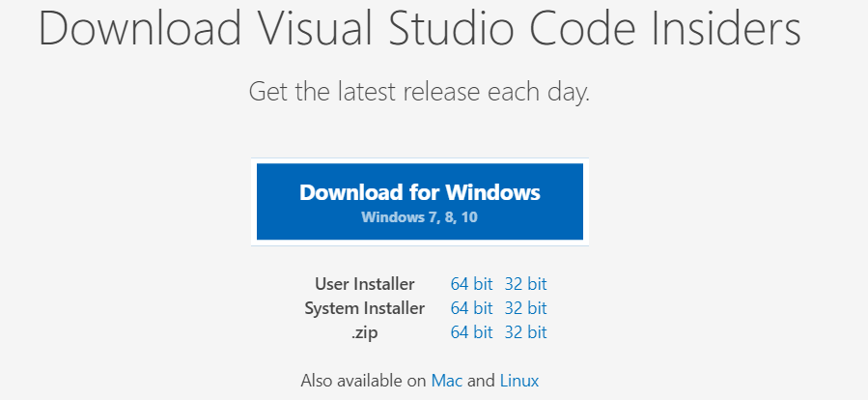Get the 64 bit System Installer
Viewport: 868px width, 400px height.
[x=471, y=308]
